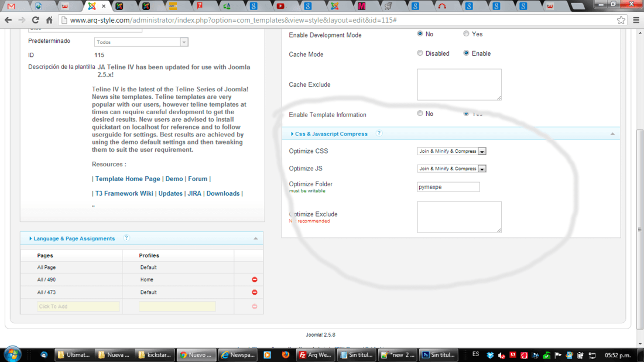
Task: Open the browser home page icon
Action: (49, 20)
